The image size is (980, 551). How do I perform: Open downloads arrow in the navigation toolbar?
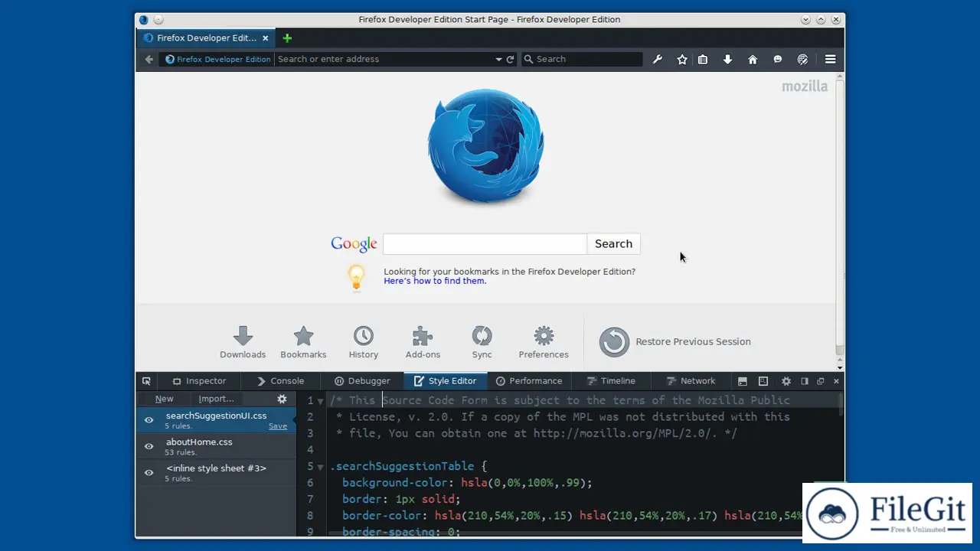click(x=727, y=59)
